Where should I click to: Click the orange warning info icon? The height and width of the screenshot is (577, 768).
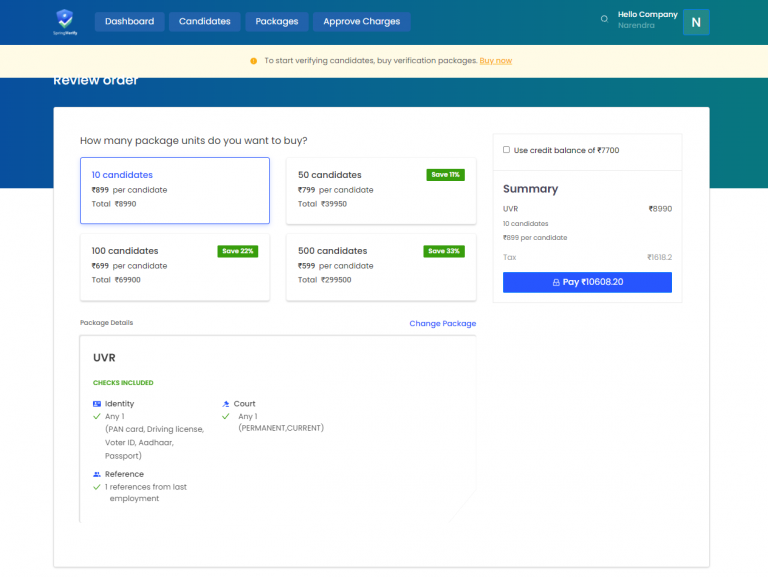[253, 61]
